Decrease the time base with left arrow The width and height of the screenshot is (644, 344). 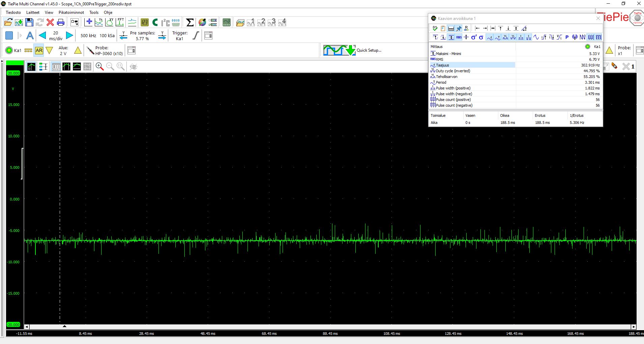[x=42, y=35]
